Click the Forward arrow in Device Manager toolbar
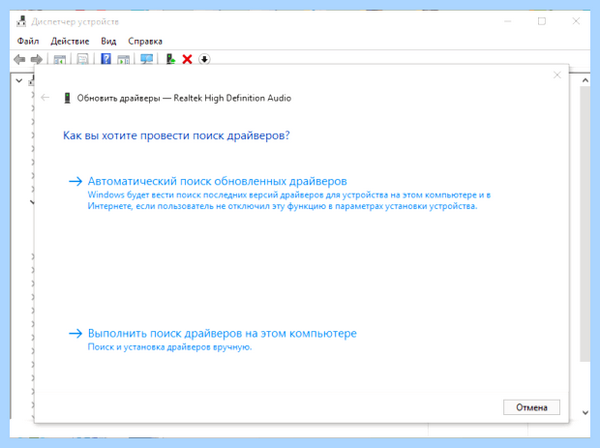This screenshot has height=448, width=600. point(36,59)
